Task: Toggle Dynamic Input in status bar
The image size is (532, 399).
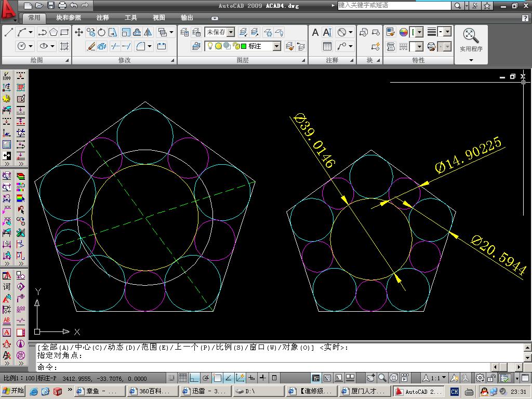Action: (x=251, y=378)
